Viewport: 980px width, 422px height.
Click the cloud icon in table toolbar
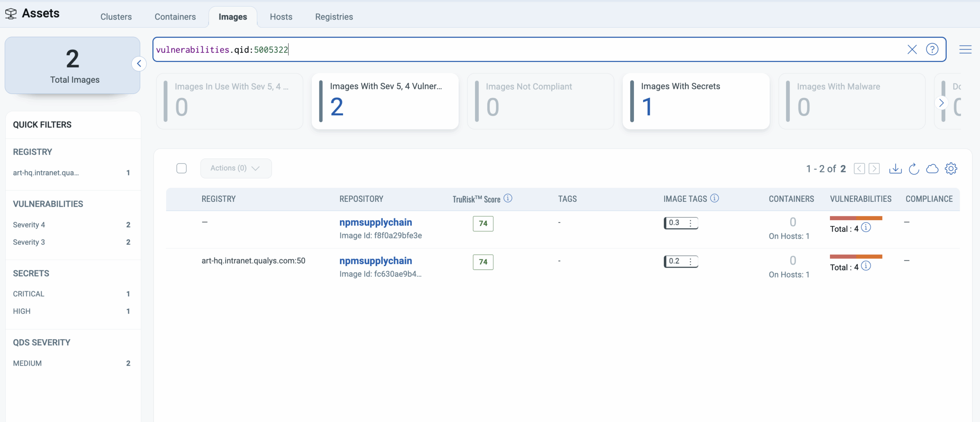932,168
